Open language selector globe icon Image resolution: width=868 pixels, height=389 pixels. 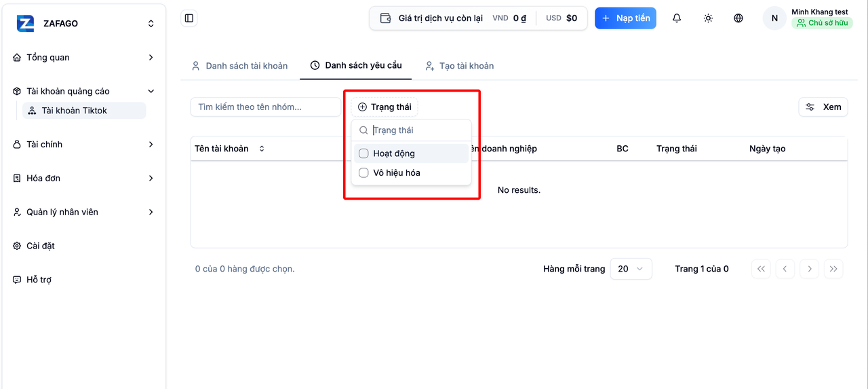[738, 18]
